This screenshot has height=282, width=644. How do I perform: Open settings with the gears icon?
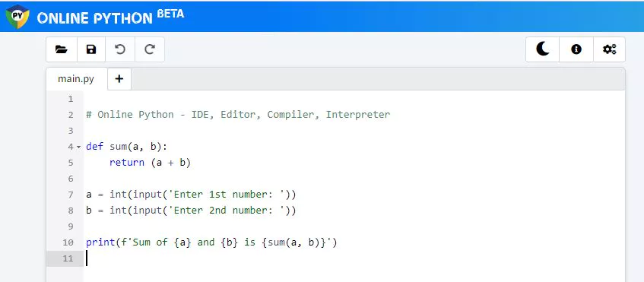pos(610,49)
